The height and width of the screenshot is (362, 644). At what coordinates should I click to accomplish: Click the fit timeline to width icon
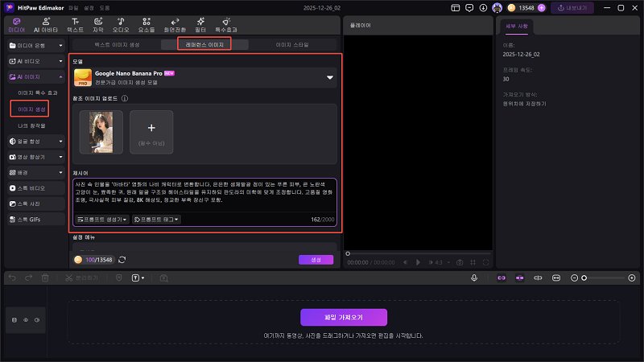tap(555, 278)
